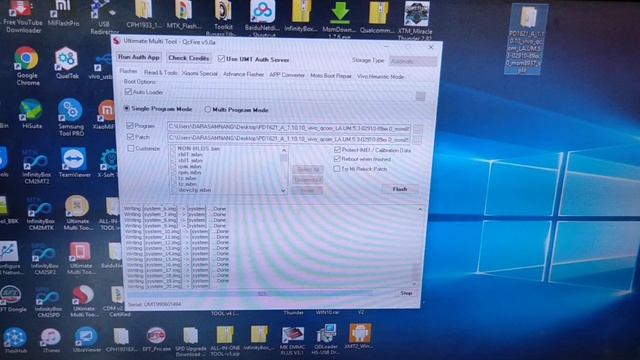
Task: Open the HiSuite desktop shortcut
Action: coord(31,114)
